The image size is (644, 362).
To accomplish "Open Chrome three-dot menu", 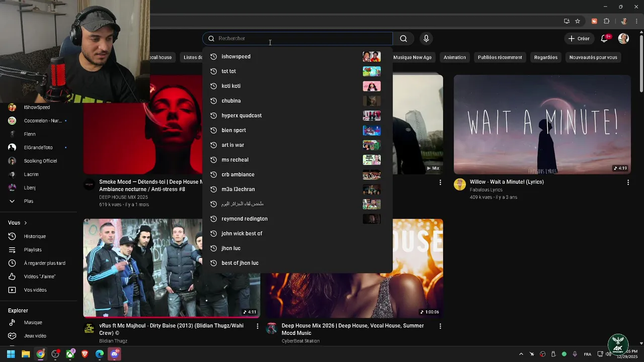I will coord(636,21).
